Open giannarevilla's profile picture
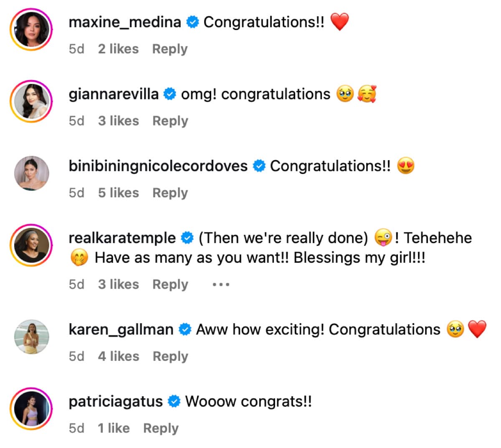Screen dimensions: 501x448 point(31,101)
